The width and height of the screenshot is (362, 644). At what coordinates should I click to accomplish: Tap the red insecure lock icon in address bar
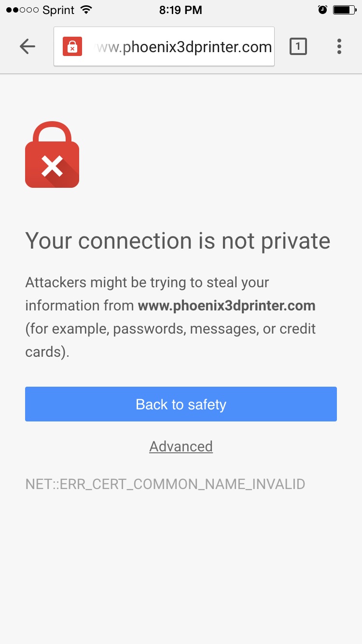point(72,47)
